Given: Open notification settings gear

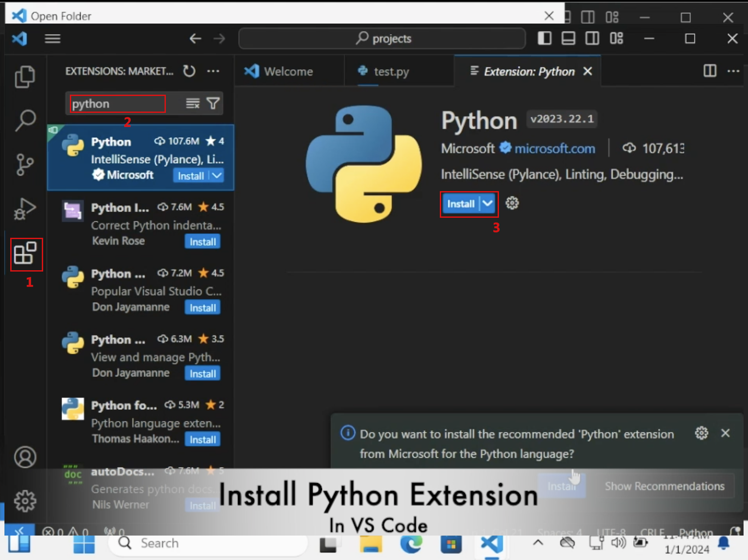Looking at the screenshot, I should (701, 433).
